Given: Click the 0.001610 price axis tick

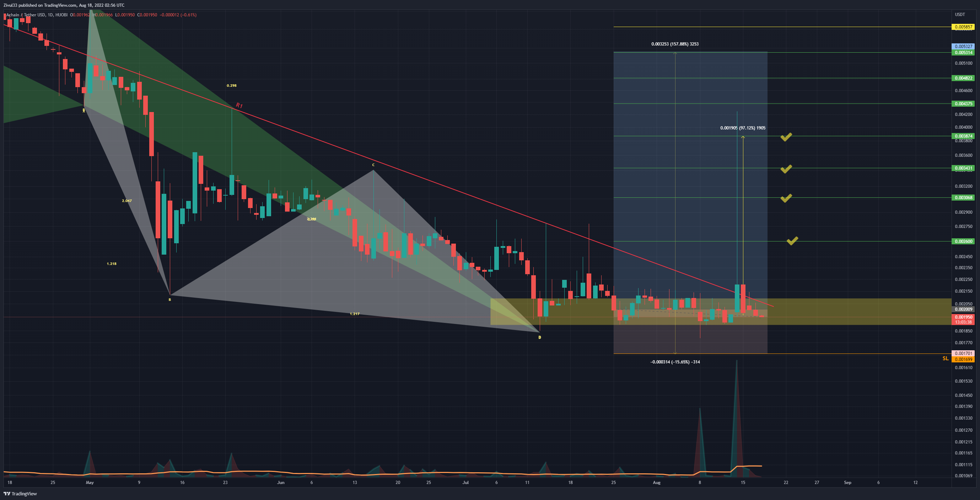Looking at the screenshot, I should point(963,368).
